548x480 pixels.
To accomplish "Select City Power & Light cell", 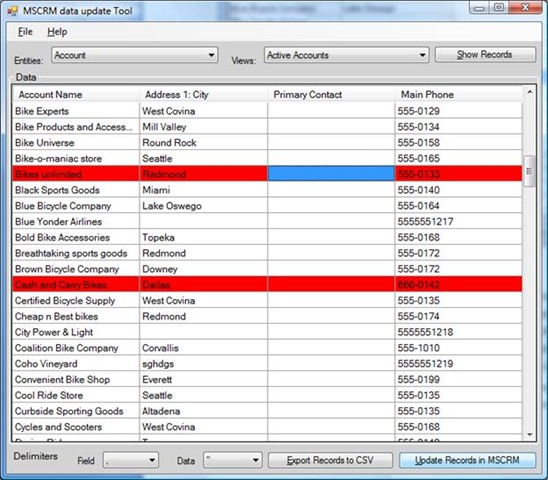I will click(76, 332).
